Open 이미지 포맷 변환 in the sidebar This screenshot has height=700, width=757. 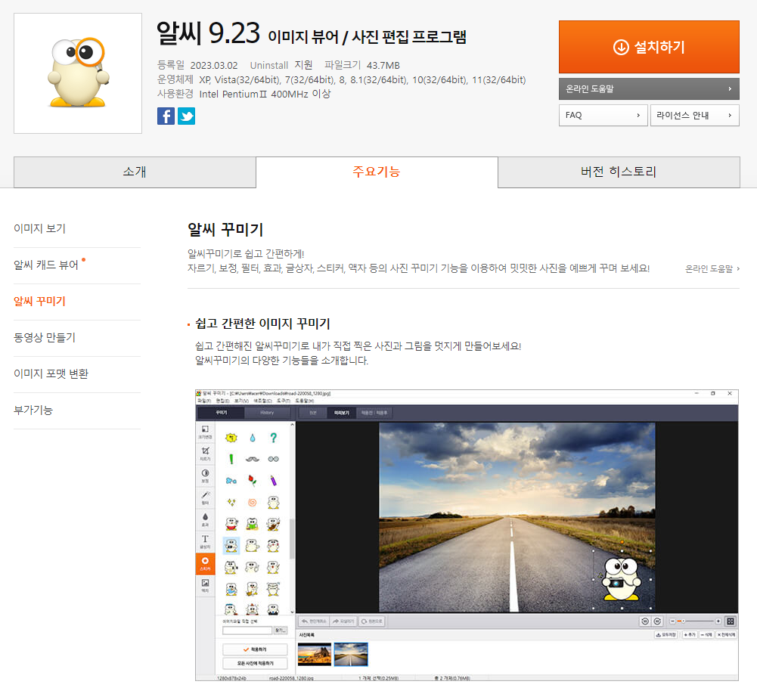51,373
